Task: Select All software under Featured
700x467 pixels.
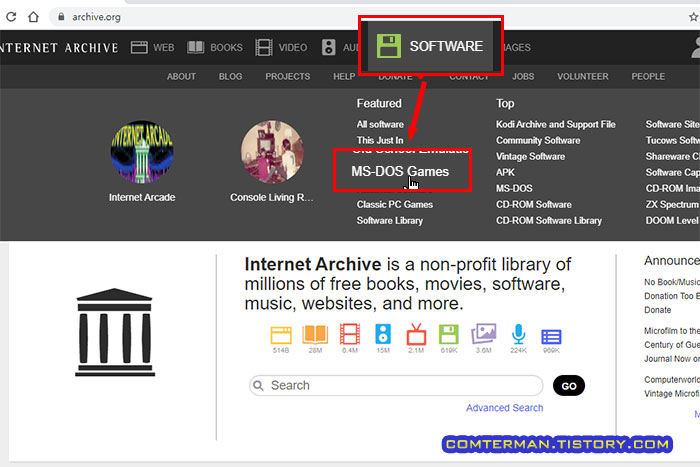Action: 380,124
